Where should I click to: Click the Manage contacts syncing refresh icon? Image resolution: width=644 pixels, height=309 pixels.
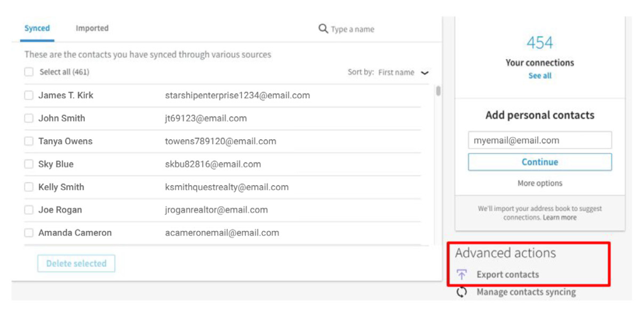point(462,292)
